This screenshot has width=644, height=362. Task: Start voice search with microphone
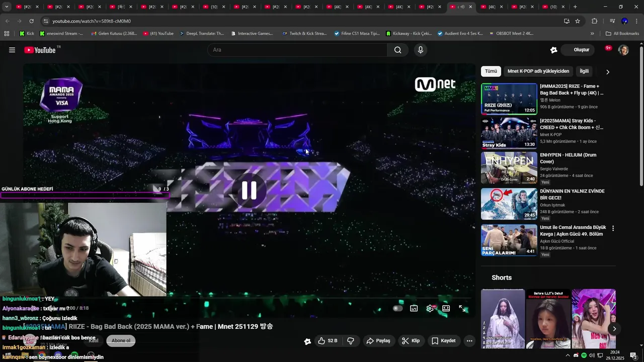[x=421, y=50]
